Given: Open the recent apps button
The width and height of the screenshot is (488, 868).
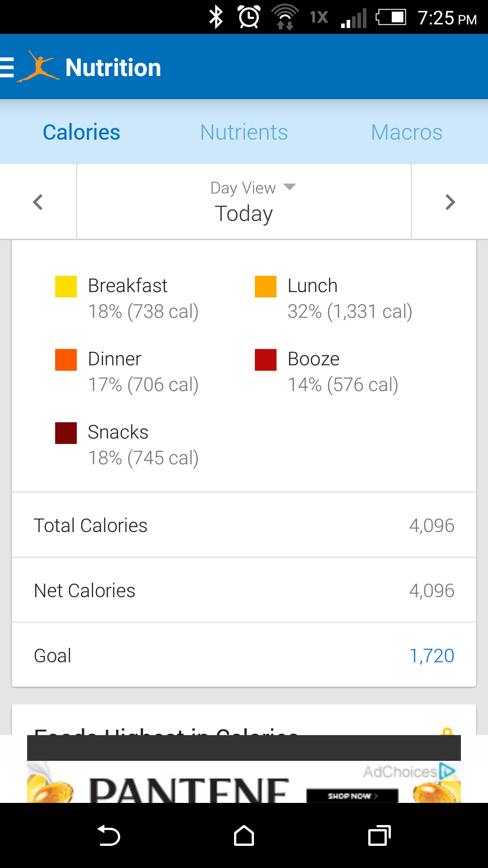Looking at the screenshot, I should coord(380,835).
